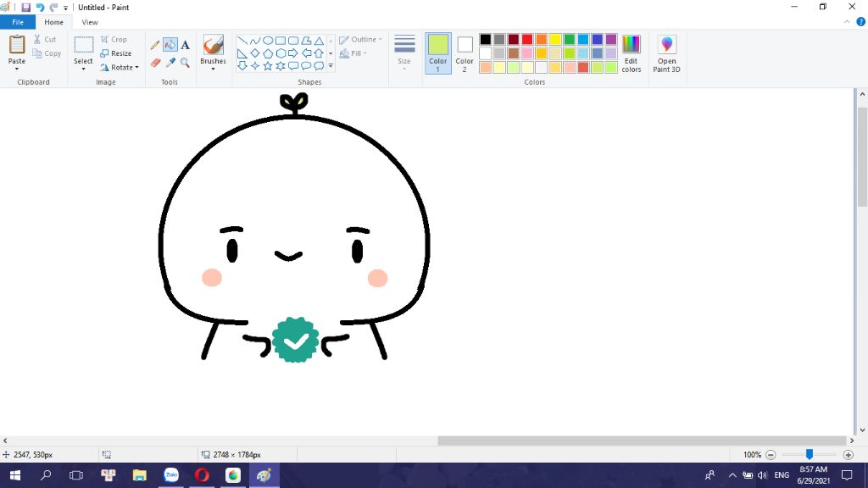Image resolution: width=868 pixels, height=488 pixels.
Task: Select the Fill with color bucket tool
Action: point(170,45)
